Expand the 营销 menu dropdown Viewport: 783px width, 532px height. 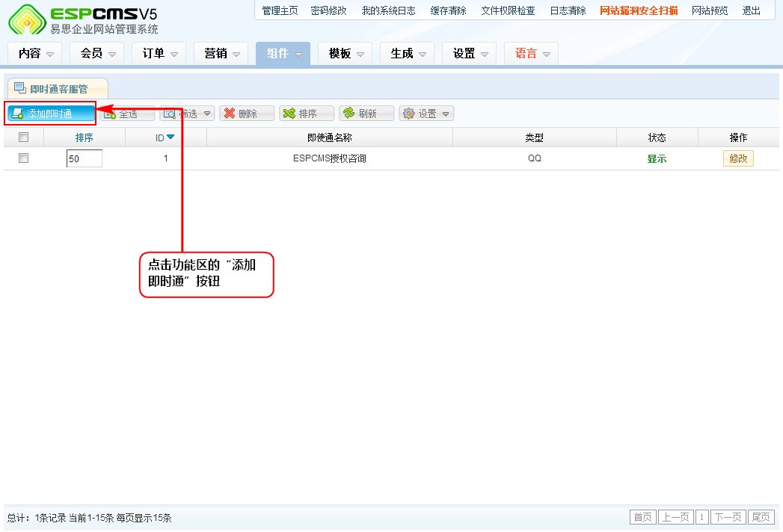click(221, 54)
